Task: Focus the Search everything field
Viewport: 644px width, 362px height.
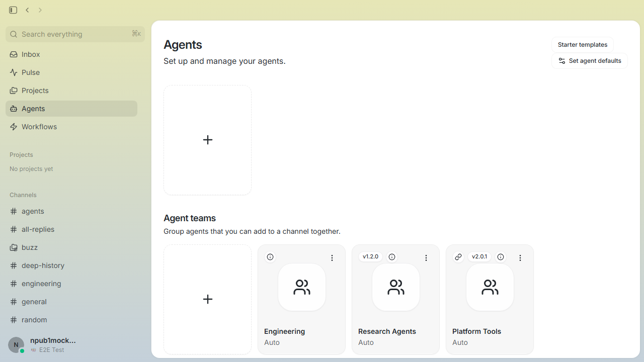Action: click(75, 34)
